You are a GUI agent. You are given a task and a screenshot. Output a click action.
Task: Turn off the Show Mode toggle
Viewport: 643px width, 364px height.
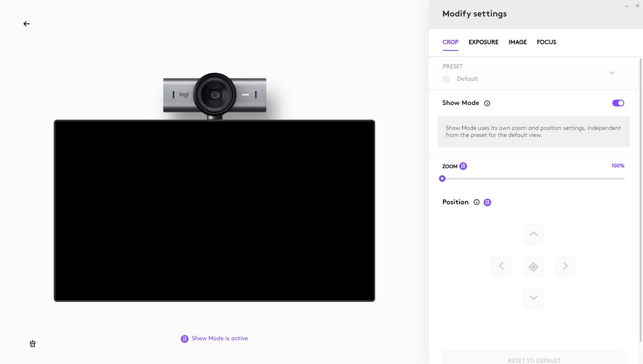(x=618, y=103)
